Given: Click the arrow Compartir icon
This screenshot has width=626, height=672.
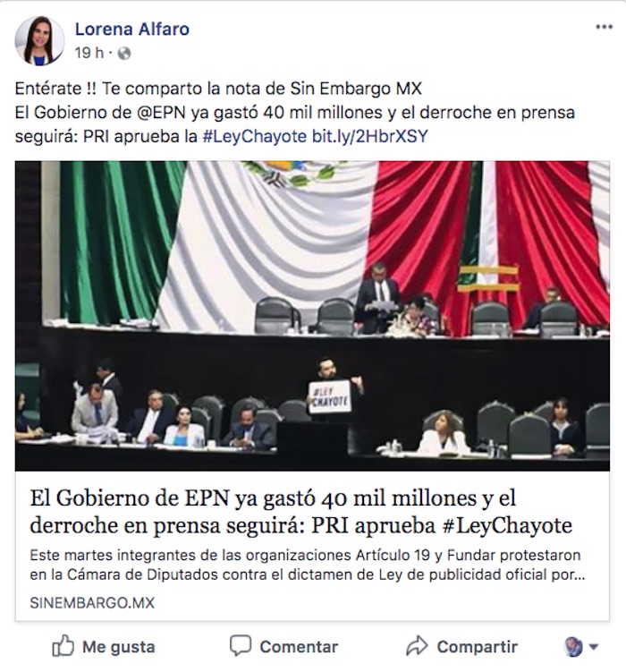Looking at the screenshot, I should point(417,646).
